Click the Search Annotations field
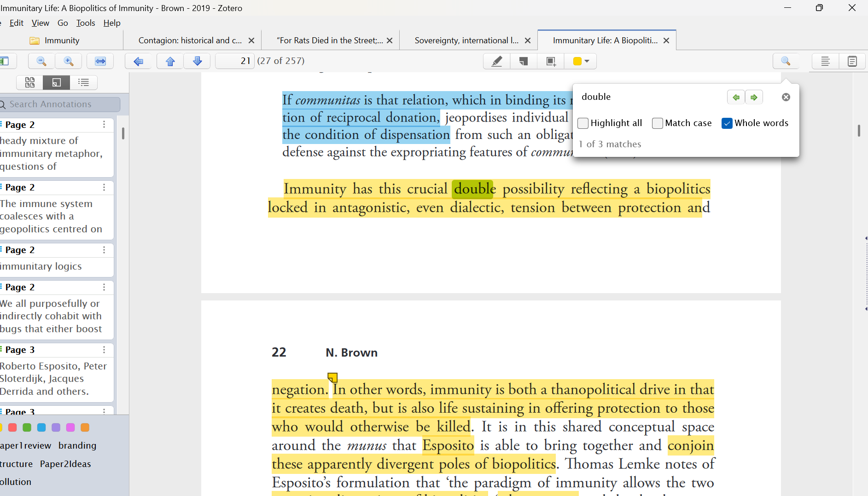 click(60, 104)
